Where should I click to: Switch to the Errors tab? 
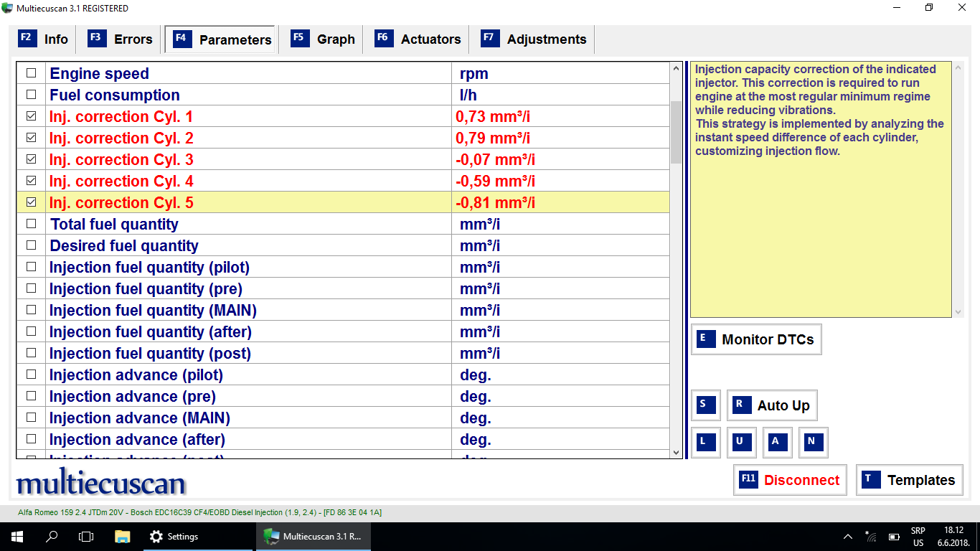tap(121, 39)
